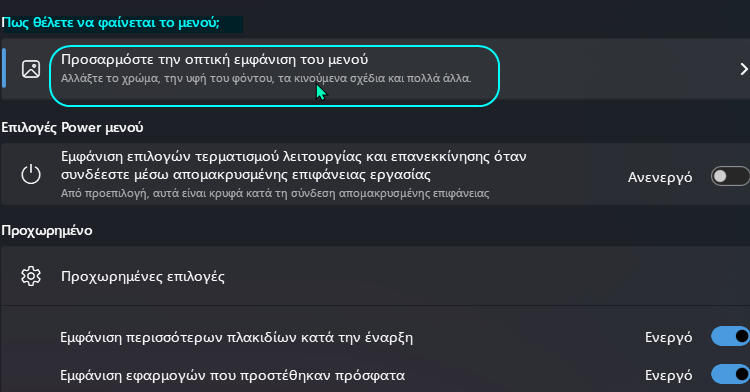The width and height of the screenshot is (750, 392).
Task: Click Ενεργό label beside recently added apps
Action: point(668,375)
